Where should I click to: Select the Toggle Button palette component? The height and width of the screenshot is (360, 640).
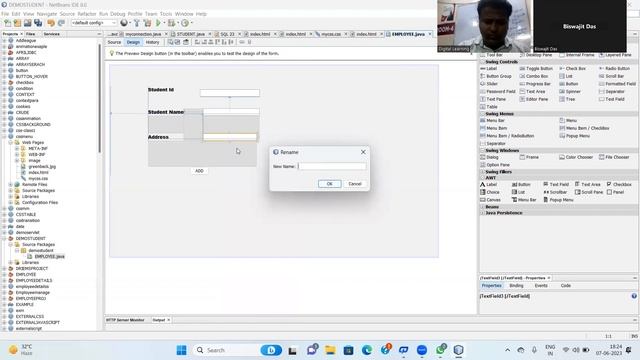[x=536, y=69]
